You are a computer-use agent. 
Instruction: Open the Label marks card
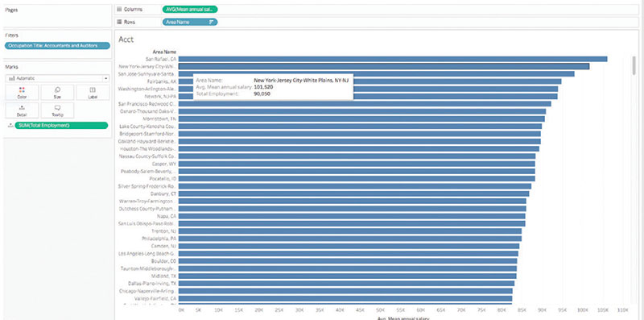93,93
